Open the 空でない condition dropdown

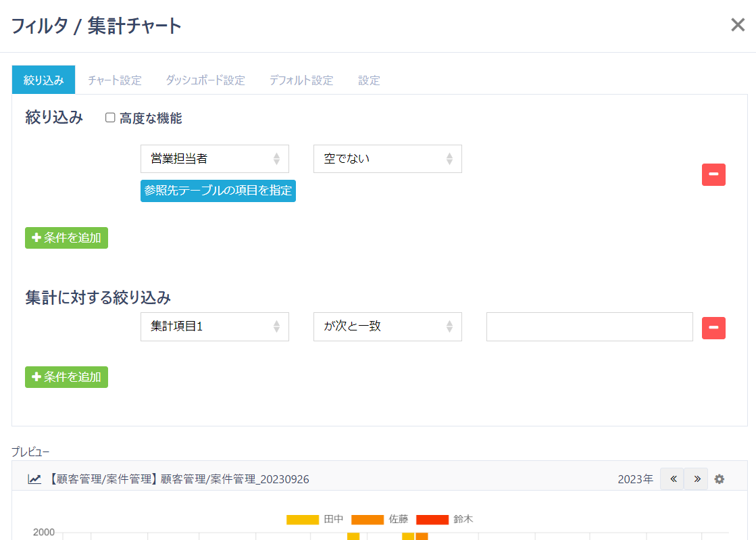[x=387, y=159]
